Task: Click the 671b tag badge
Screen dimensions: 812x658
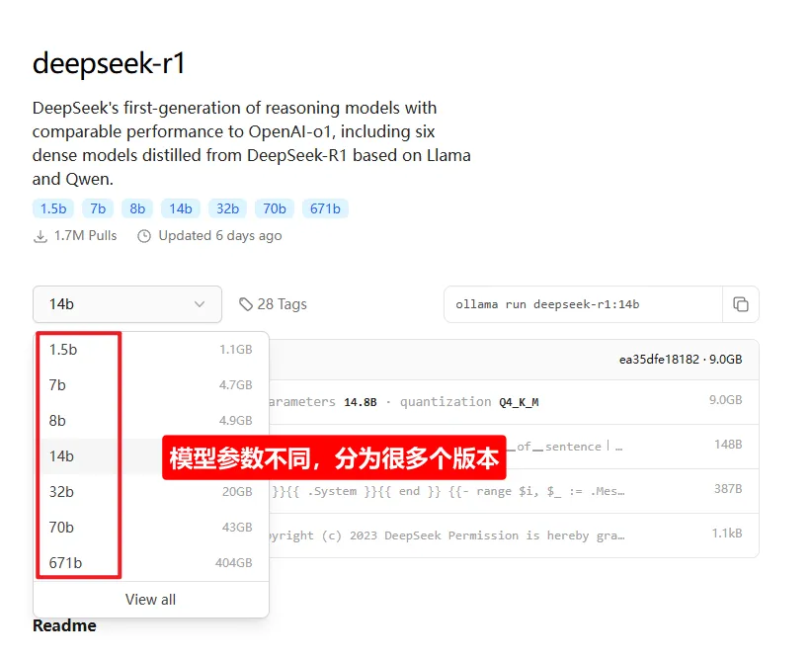Action: pyautogui.click(x=324, y=208)
